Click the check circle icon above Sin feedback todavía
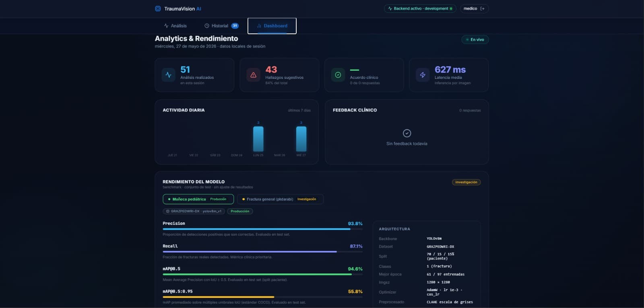This screenshot has height=308, width=644. [407, 133]
